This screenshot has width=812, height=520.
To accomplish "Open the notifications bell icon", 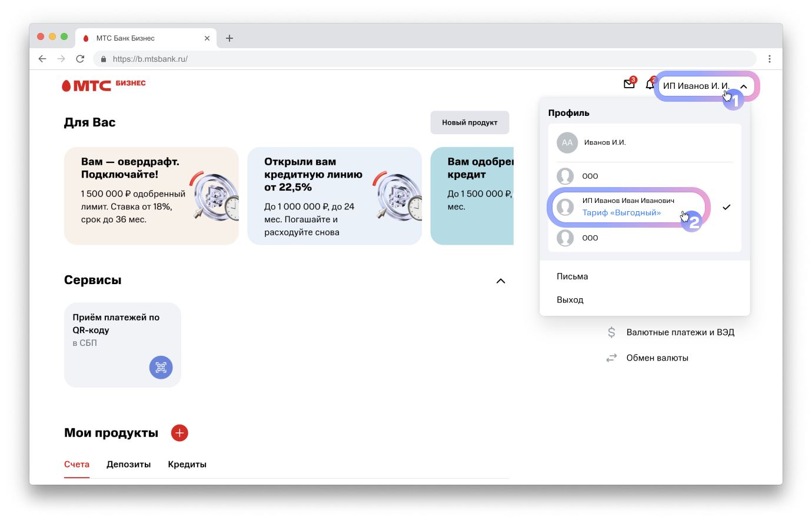I will click(650, 84).
